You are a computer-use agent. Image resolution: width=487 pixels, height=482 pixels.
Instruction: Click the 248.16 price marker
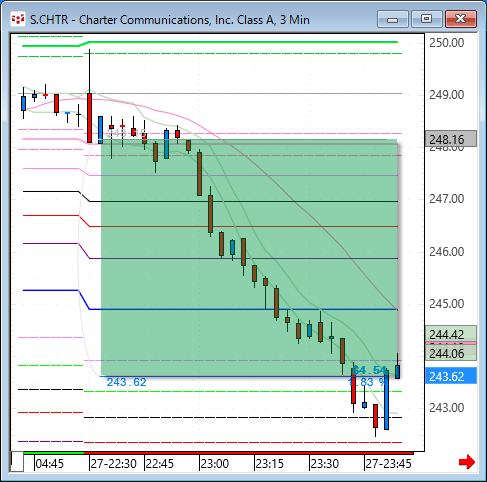pyautogui.click(x=451, y=139)
